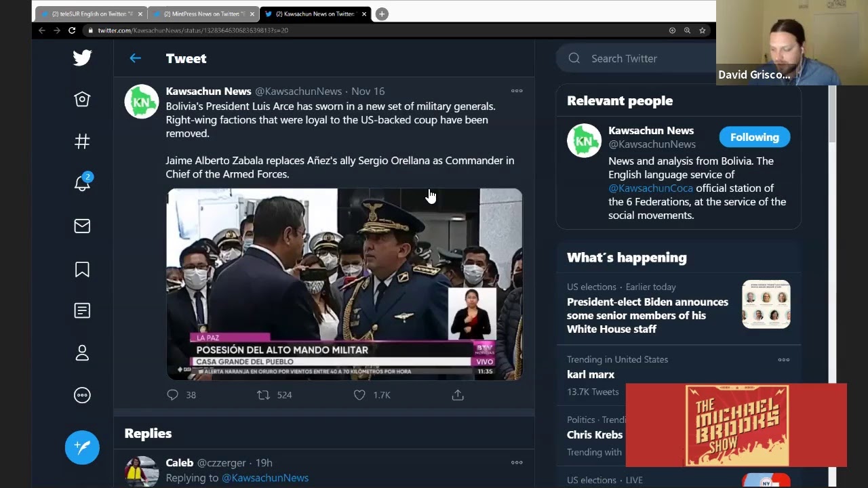868x488 pixels.
Task: Open President-elect Biden announces staff story
Action: tap(648, 316)
